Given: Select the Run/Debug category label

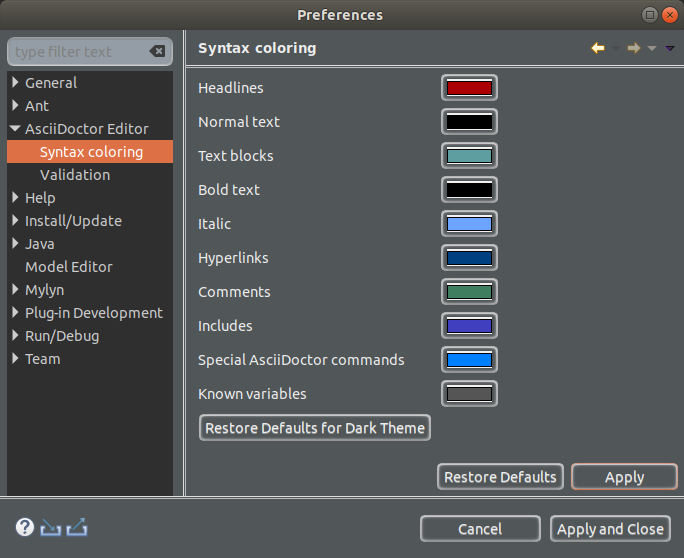Looking at the screenshot, I should coord(62,335).
